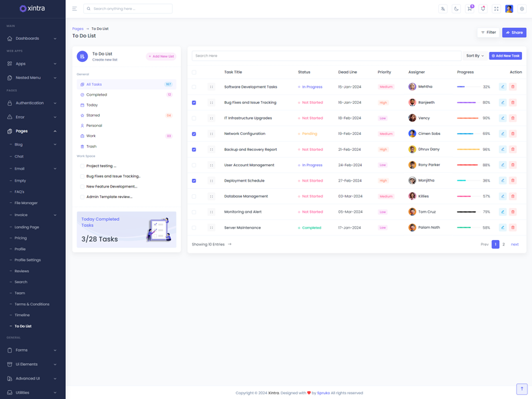Viewport: 532px width, 399px height.
Task: Uncheck the Bug Fixes and Issue Tracking checkbox
Action: point(194,103)
